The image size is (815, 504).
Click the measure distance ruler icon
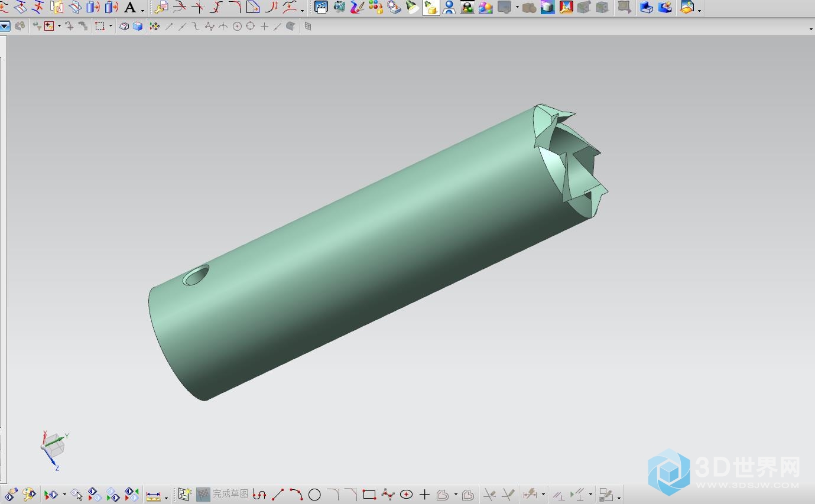pyautogui.click(x=154, y=495)
